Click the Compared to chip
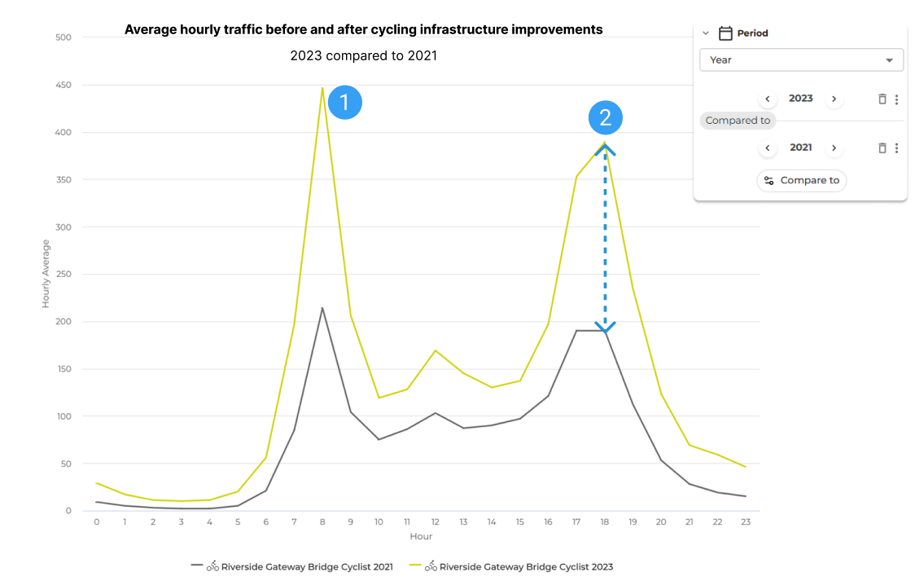 point(738,121)
